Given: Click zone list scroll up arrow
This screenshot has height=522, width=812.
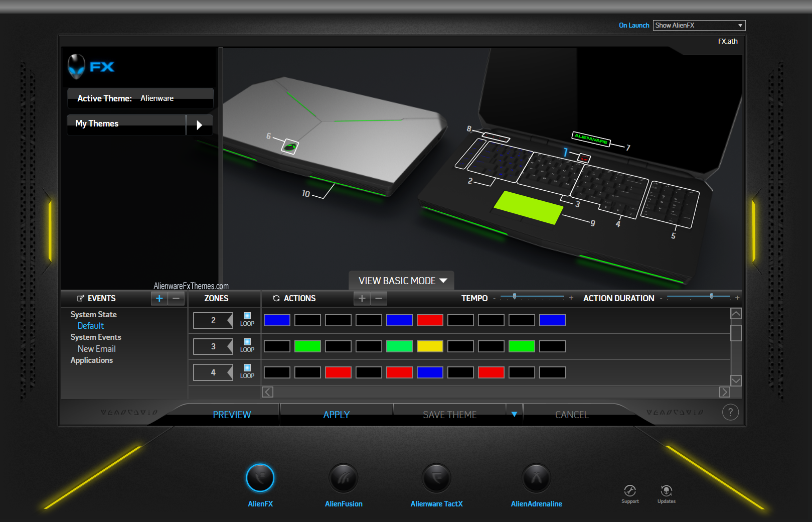Looking at the screenshot, I should coord(736,314).
